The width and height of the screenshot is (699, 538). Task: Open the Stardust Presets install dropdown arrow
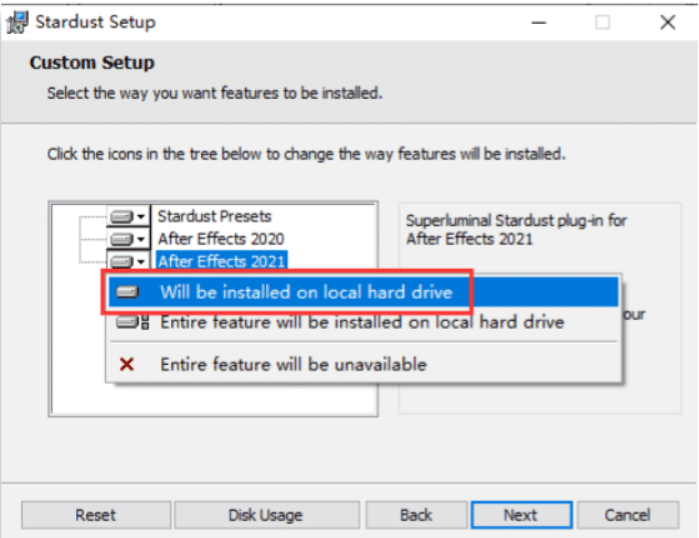pyautogui.click(x=142, y=216)
